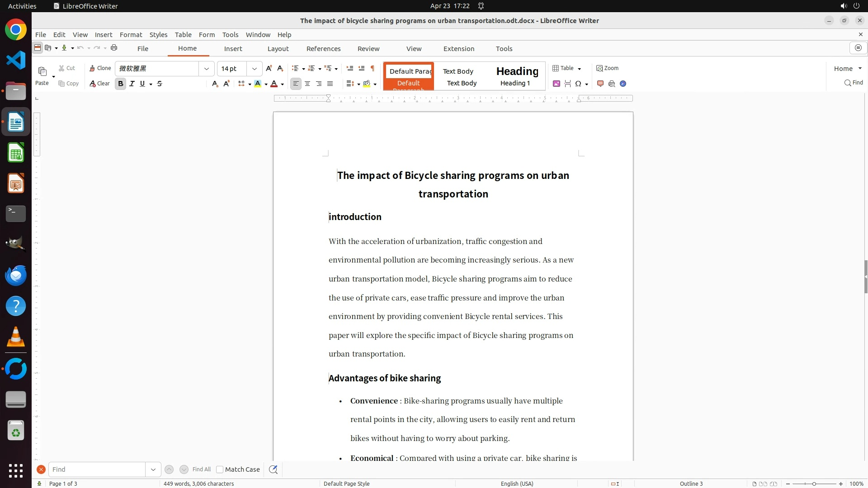
Task: Toggle formatting marks pilcrow icon
Action: tap(373, 68)
